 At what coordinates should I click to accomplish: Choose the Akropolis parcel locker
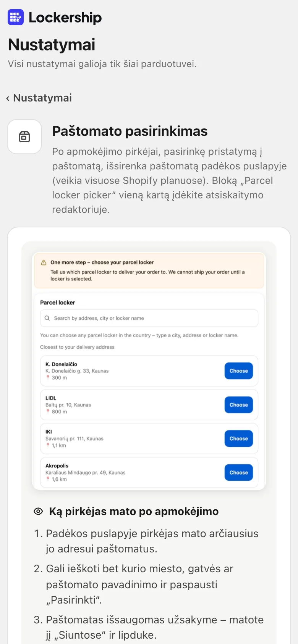(x=238, y=472)
